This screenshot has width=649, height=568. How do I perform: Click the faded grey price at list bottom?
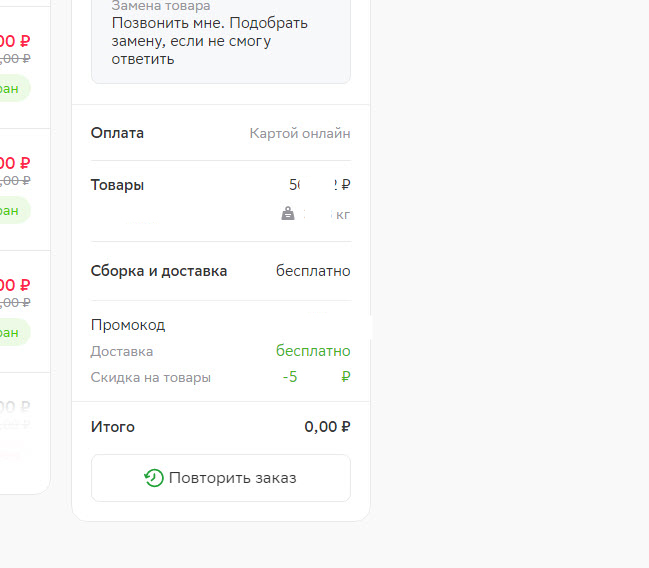(15, 407)
